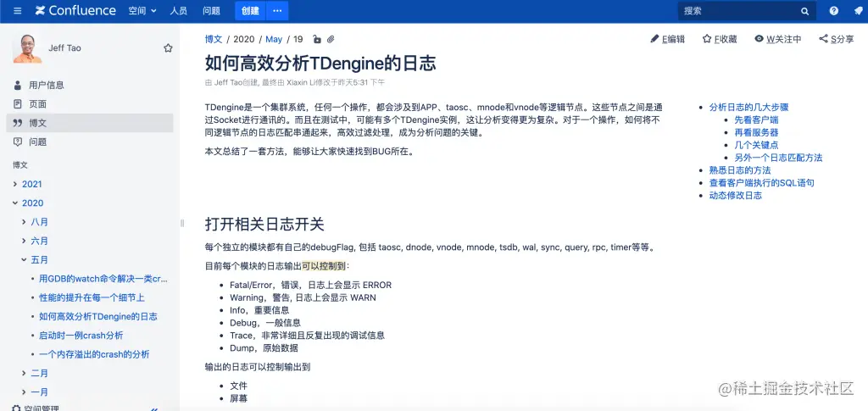Open post 启动时一例crash分析
The width and height of the screenshot is (868, 411).
point(81,336)
